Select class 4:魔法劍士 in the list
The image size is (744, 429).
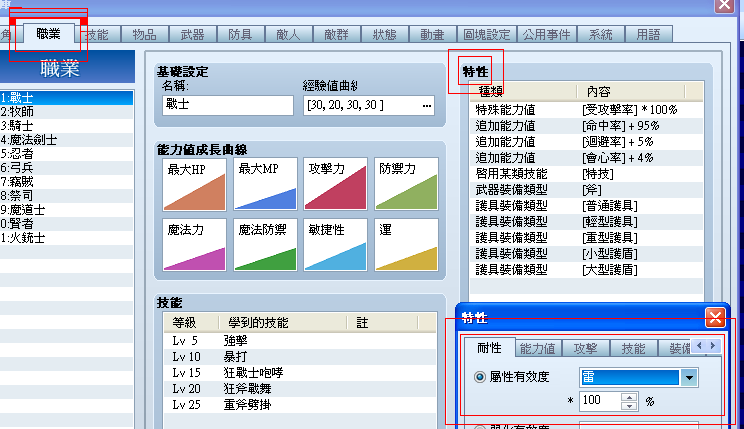tap(66, 140)
